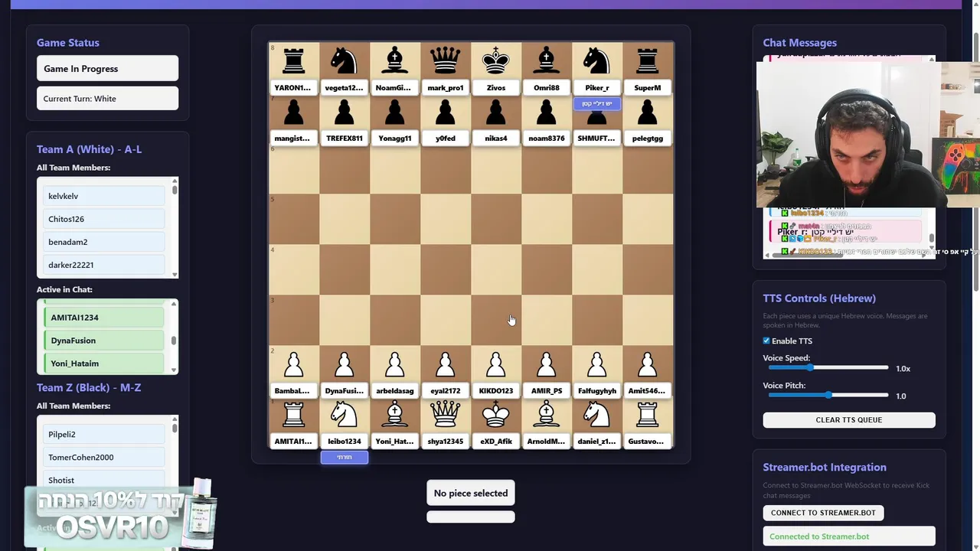Screen dimensions: 980x551
Task: Select the white pawn labeled KIKDO123
Action: point(496,364)
